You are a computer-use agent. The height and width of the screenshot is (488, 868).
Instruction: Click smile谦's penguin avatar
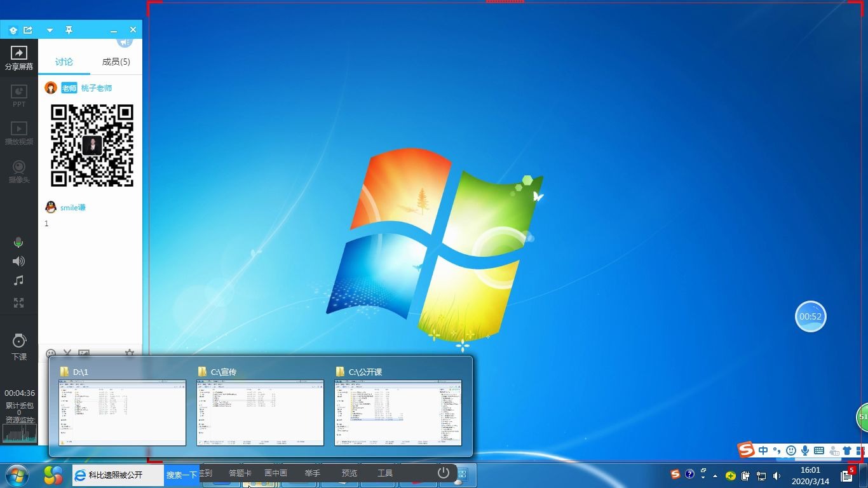click(x=51, y=207)
